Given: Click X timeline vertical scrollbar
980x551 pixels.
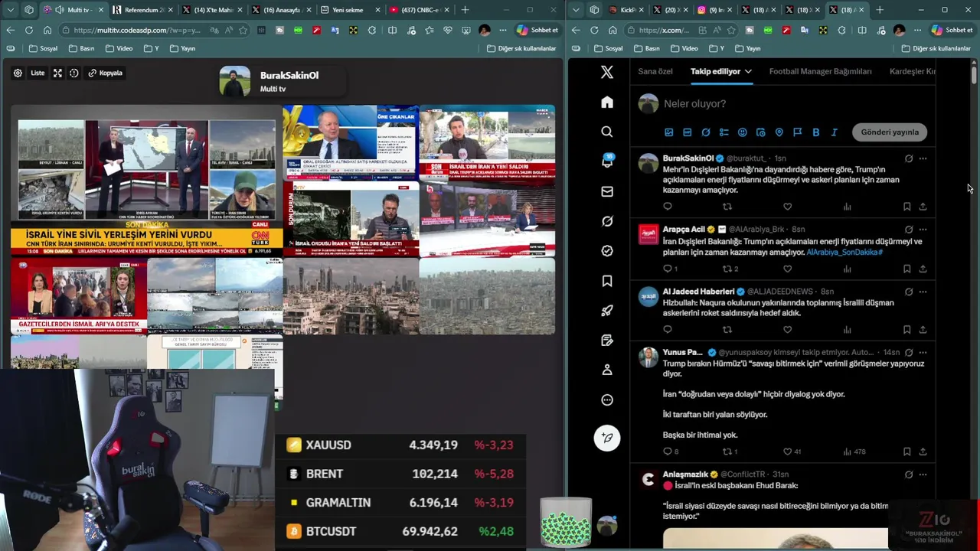Looking at the screenshot, I should pyautogui.click(x=974, y=75).
